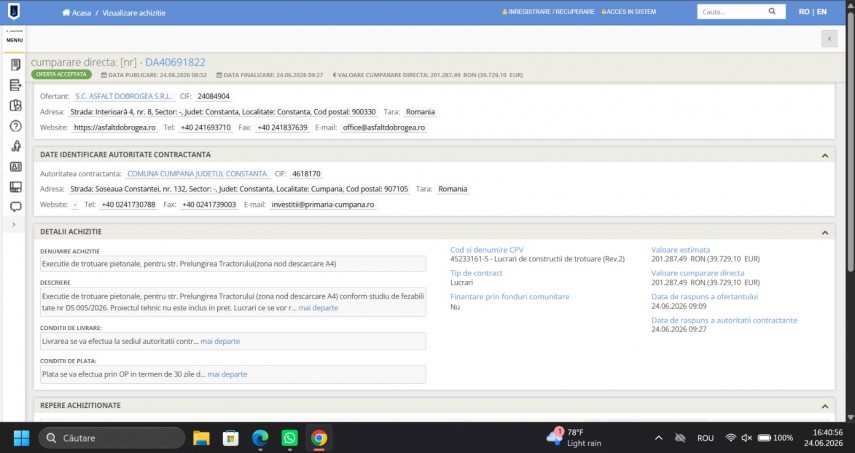855x453 pixels.
Task: Select Tip de contract label
Action: (476, 273)
